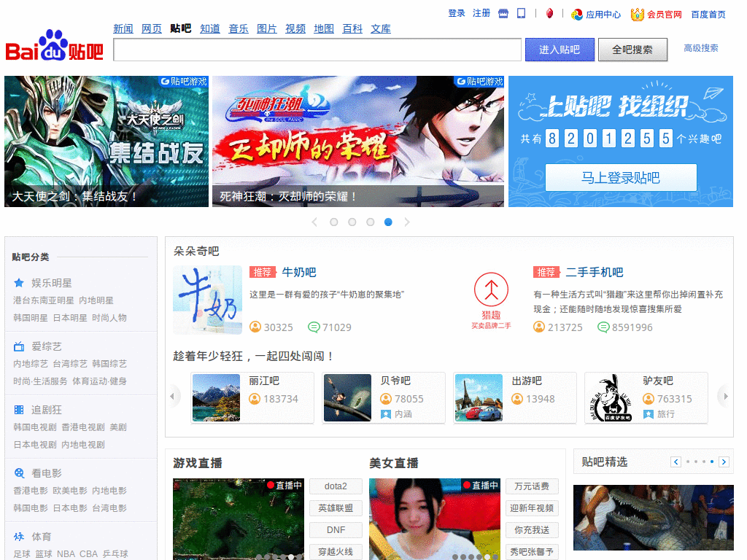This screenshot has width=747, height=560.
Task: Click the 应用中心 colorful icon
Action: click(577, 15)
